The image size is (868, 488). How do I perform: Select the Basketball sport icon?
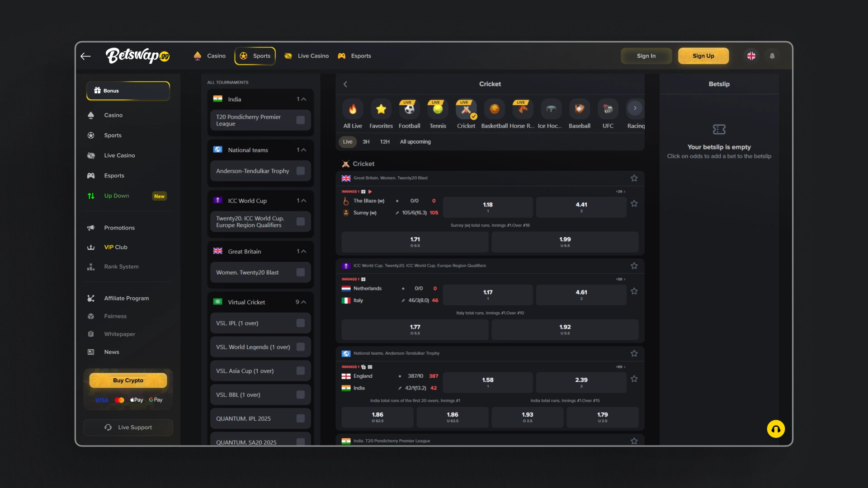coord(495,109)
